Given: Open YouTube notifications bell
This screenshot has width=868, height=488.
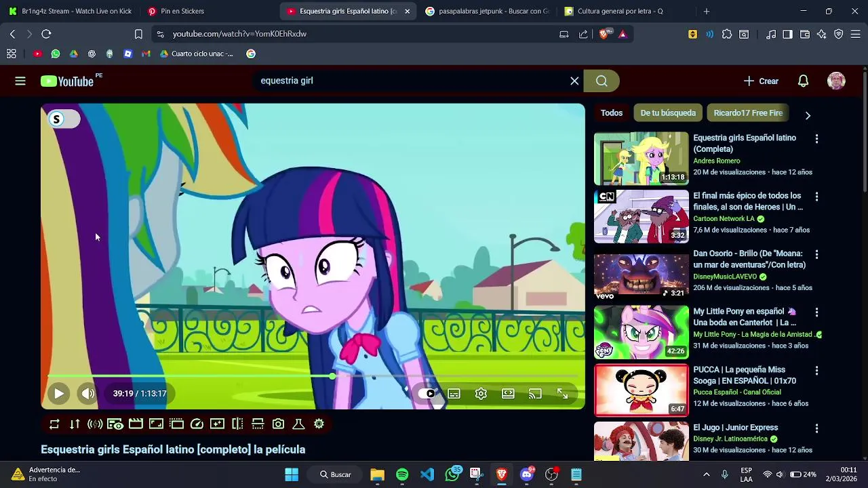Looking at the screenshot, I should [x=803, y=81].
